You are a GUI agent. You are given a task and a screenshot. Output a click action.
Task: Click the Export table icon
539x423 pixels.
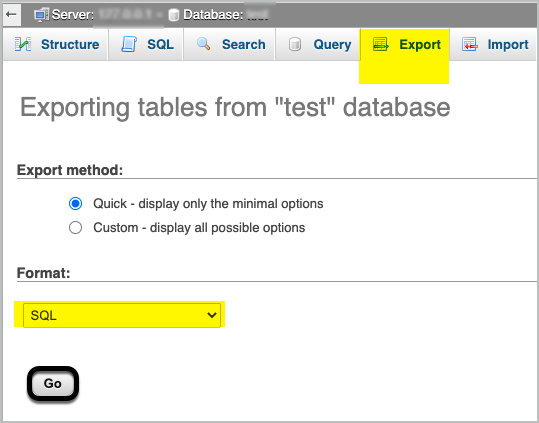pyautogui.click(x=381, y=44)
